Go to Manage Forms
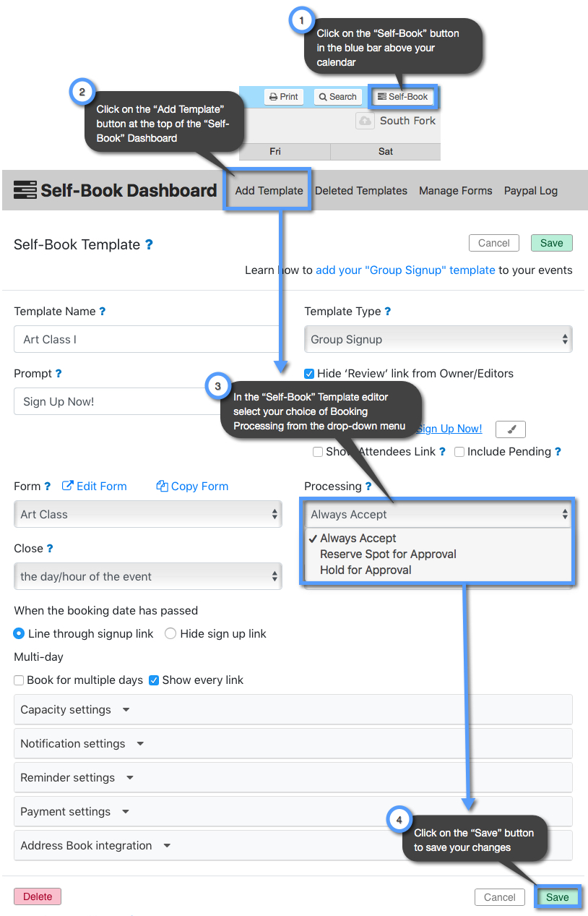This screenshot has height=916, width=588. [455, 190]
